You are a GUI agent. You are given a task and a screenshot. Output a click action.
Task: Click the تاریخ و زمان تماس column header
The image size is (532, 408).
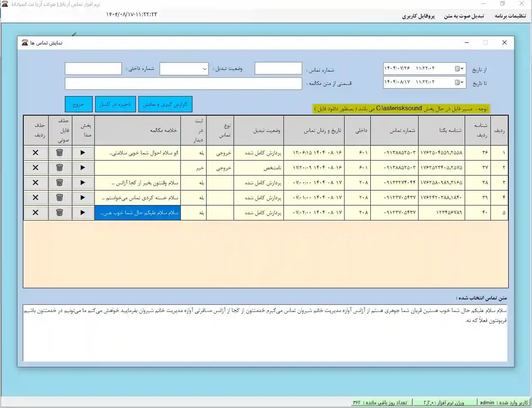[314, 130]
